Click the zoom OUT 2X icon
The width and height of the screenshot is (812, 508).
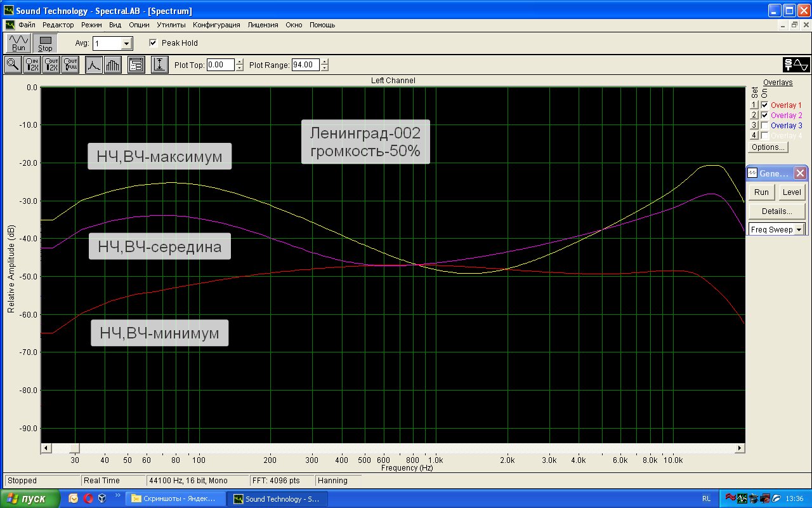51,65
